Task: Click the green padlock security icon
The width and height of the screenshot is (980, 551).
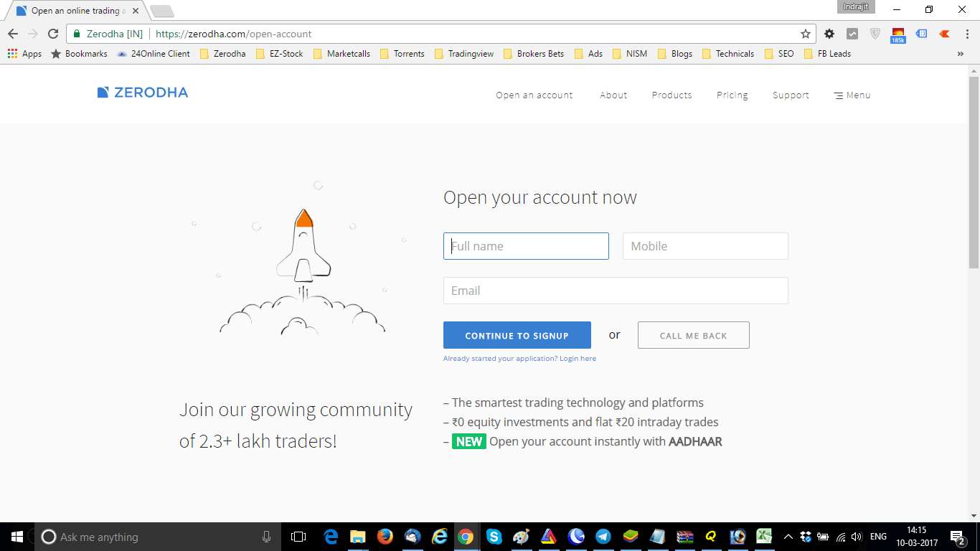Action: 75,33
